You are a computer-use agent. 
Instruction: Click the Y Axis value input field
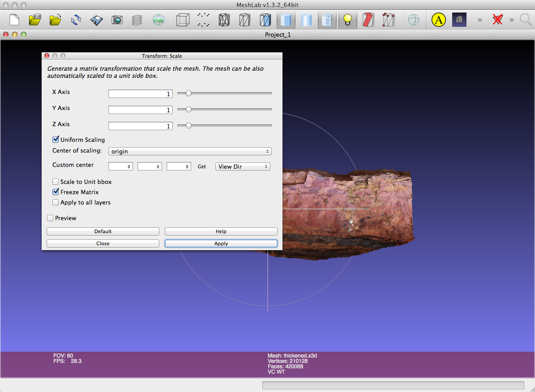tap(140, 110)
